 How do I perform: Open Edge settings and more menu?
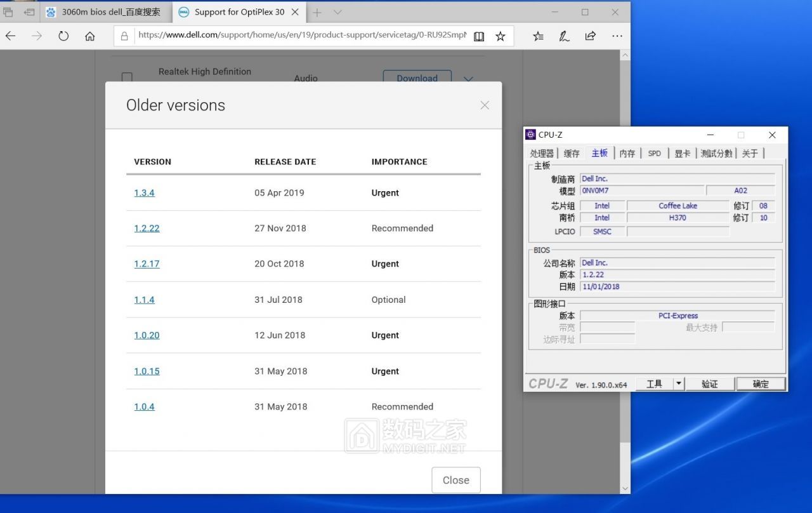click(617, 36)
